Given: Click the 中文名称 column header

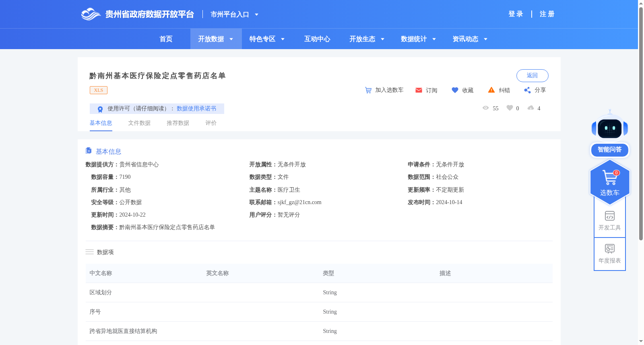Looking at the screenshot, I should 101,273.
